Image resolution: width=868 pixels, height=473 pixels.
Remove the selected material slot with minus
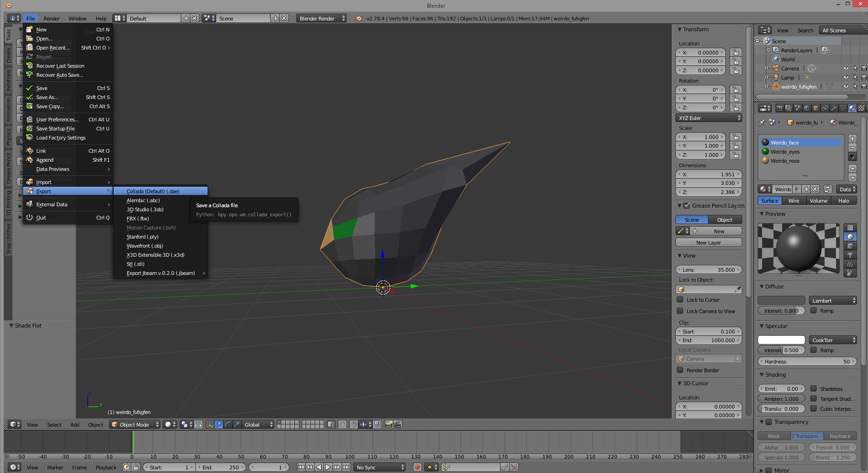tap(853, 148)
